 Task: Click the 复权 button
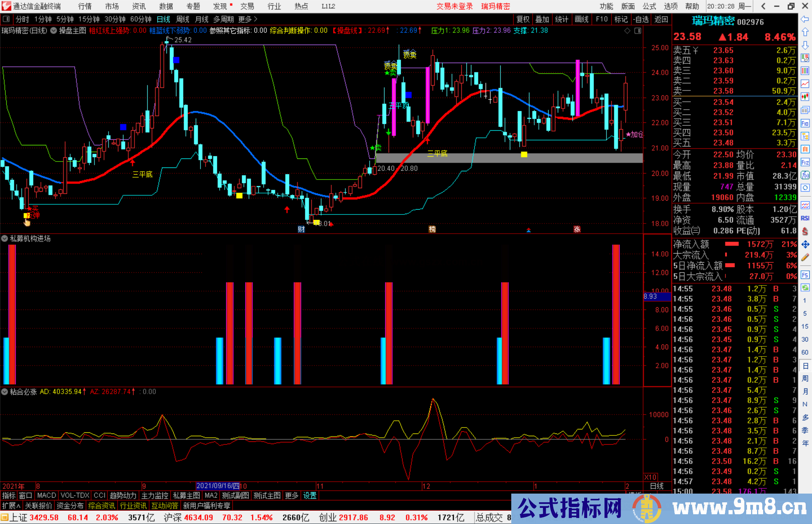click(523, 19)
